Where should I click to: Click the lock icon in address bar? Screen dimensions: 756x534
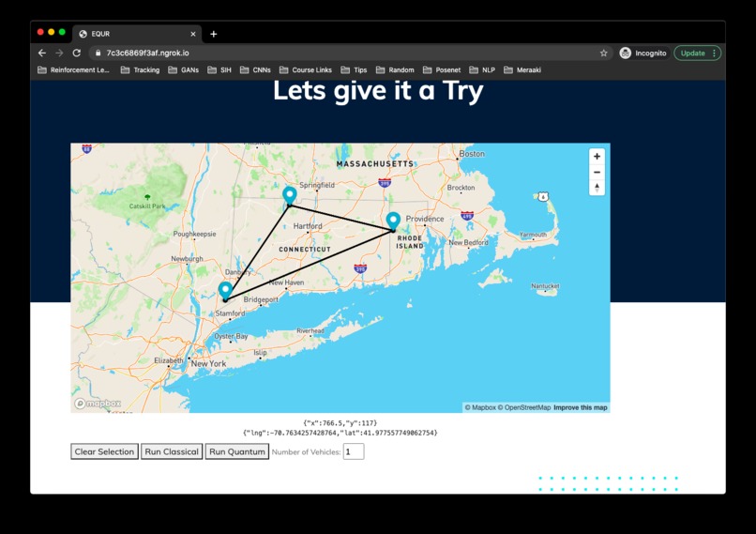click(98, 53)
